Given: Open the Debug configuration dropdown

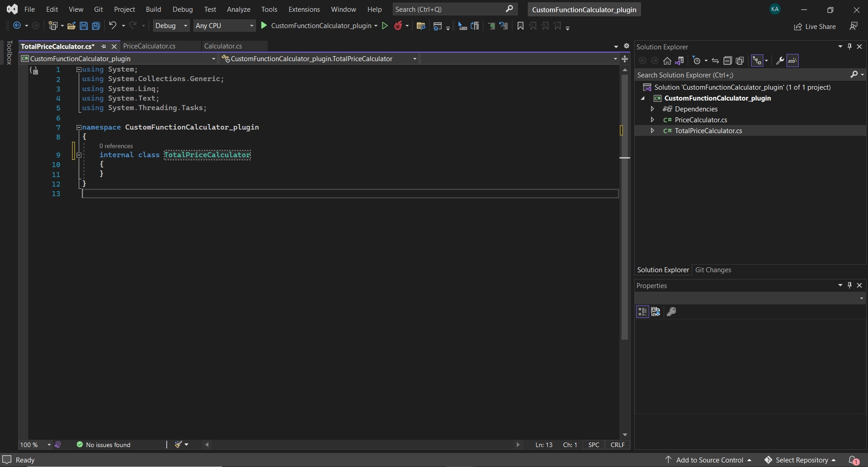Looking at the screenshot, I should click(x=171, y=26).
